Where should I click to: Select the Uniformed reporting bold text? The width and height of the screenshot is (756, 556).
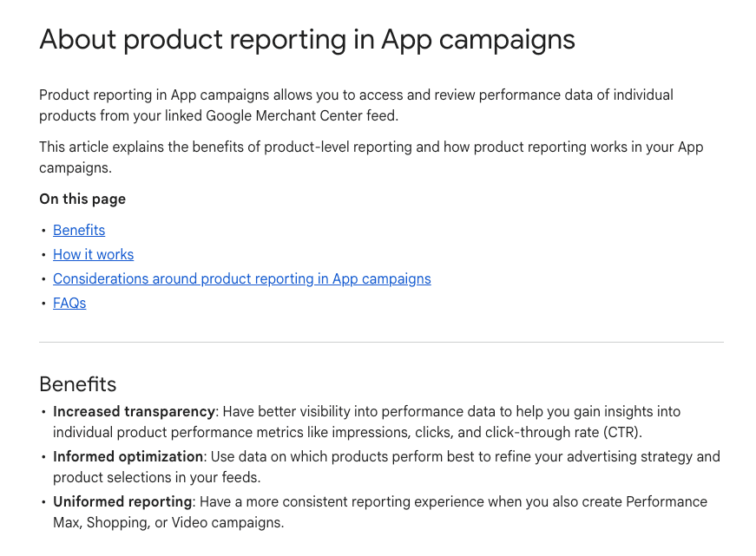click(x=122, y=501)
